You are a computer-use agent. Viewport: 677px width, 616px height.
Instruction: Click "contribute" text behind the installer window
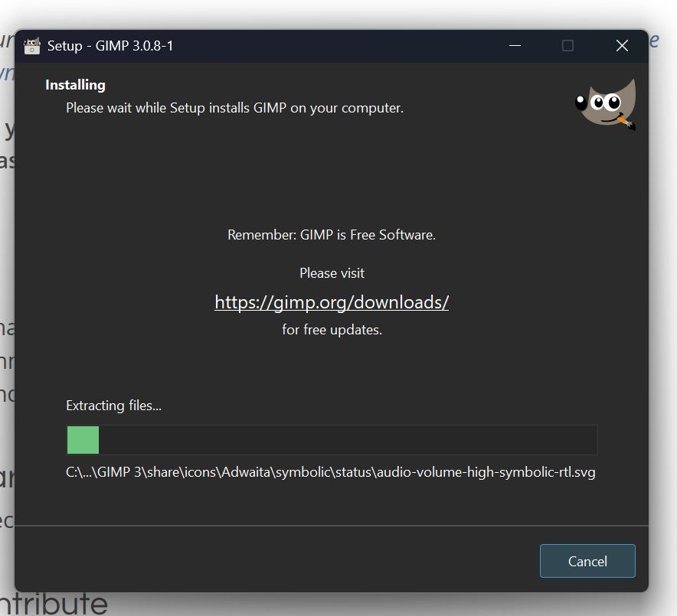pyautogui.click(x=54, y=604)
